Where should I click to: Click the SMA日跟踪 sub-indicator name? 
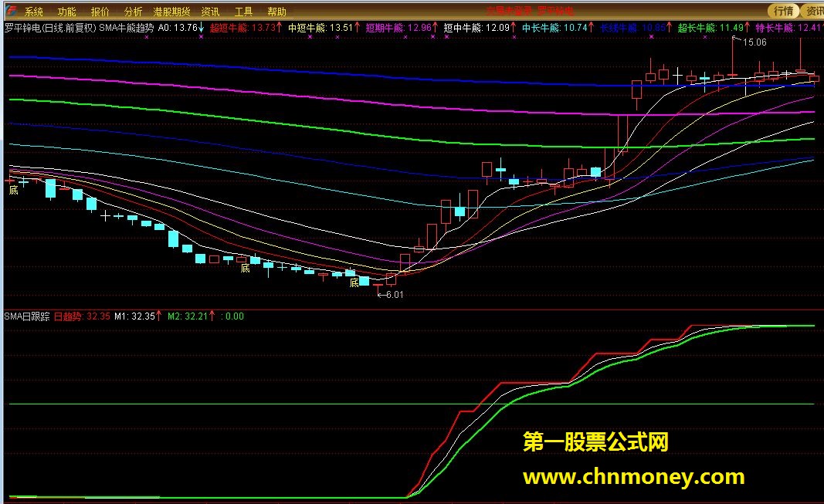click(27, 316)
